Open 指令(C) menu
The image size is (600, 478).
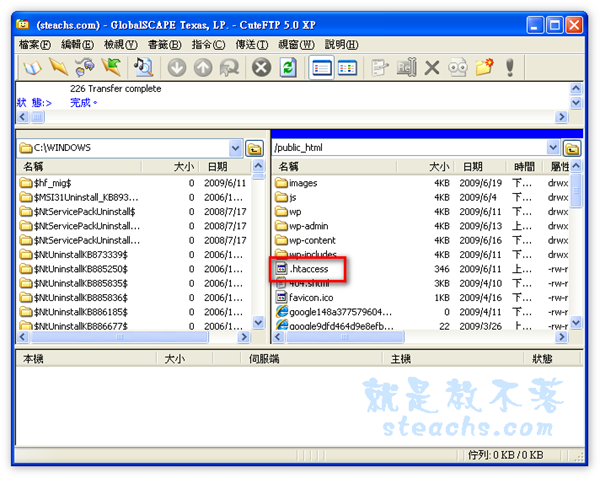tap(208, 45)
